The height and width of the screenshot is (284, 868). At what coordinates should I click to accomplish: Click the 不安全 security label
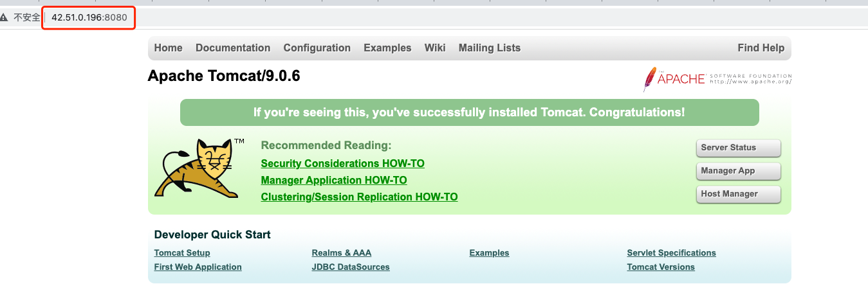coord(27,17)
